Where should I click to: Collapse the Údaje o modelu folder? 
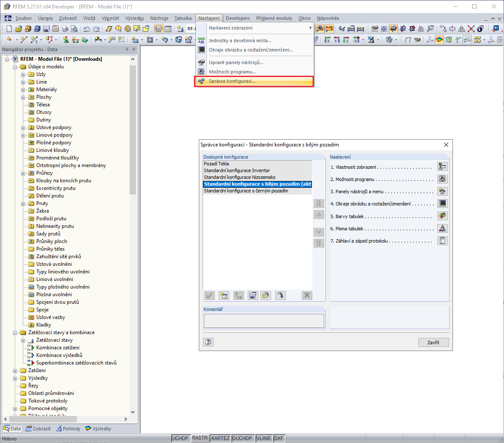(x=15, y=67)
